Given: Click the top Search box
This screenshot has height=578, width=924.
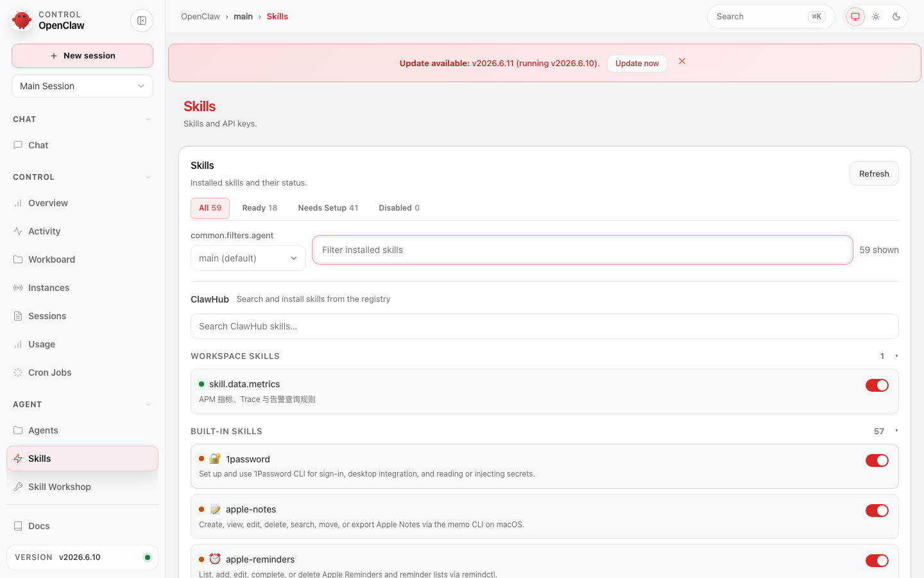Looking at the screenshot, I should click(x=771, y=17).
